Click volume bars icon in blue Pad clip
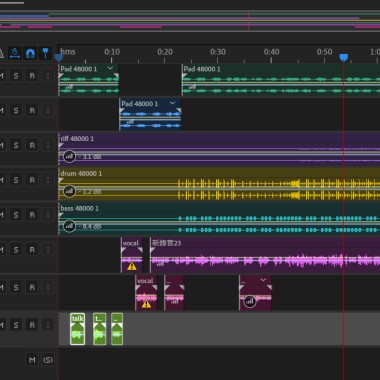Viewport: 380px width, 380px height. pyautogui.click(x=130, y=122)
